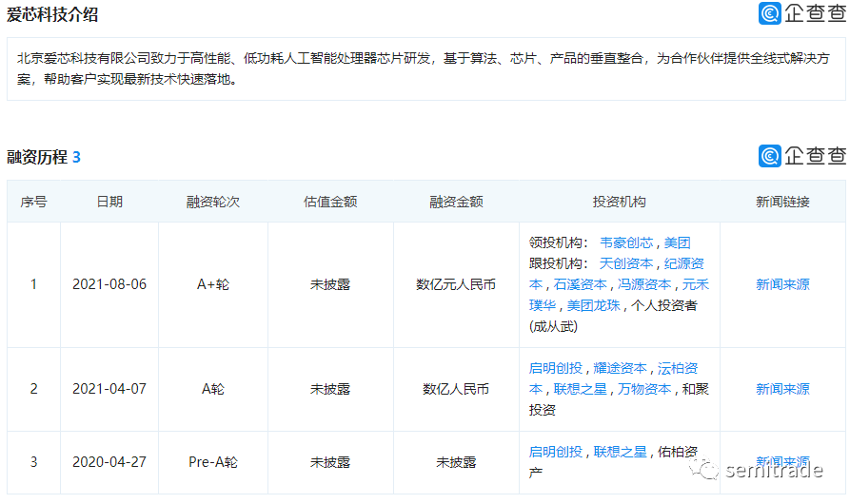Click the 跟投机构 label

(559, 263)
